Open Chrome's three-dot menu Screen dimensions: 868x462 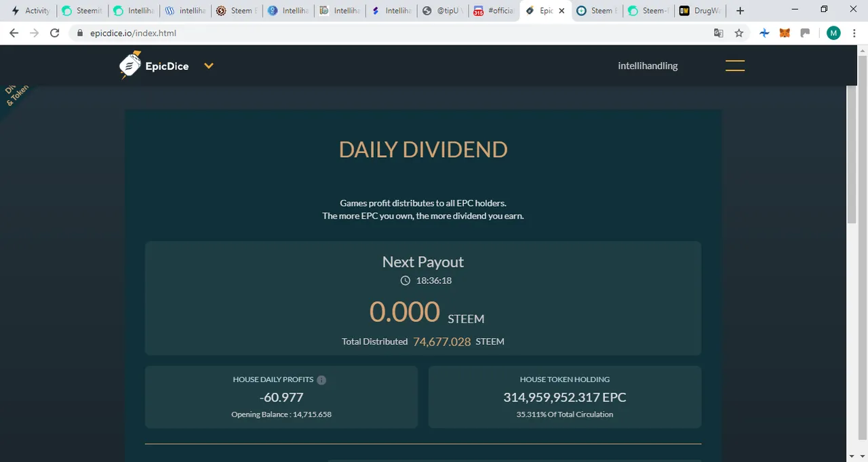pyautogui.click(x=856, y=33)
